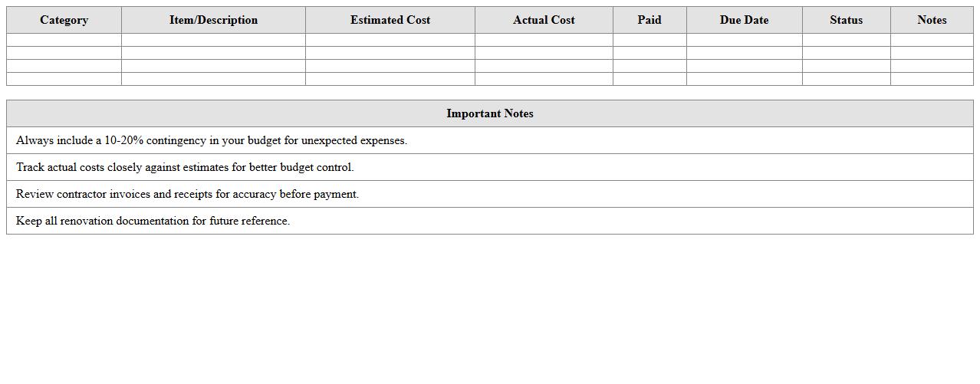Select the Due Date column header
This screenshot has width=980, height=384.
point(744,20)
